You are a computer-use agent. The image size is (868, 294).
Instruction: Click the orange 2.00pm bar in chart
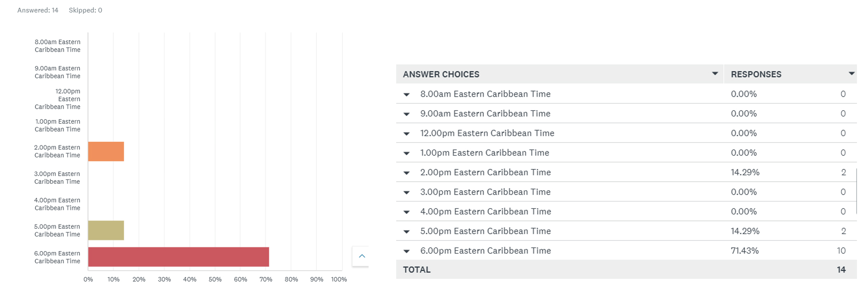click(x=106, y=151)
